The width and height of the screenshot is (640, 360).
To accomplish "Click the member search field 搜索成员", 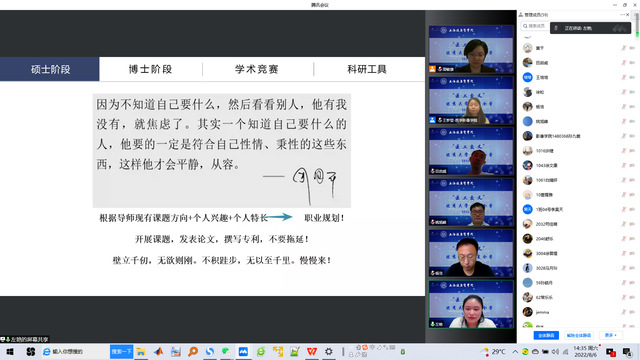I will coord(535,26).
